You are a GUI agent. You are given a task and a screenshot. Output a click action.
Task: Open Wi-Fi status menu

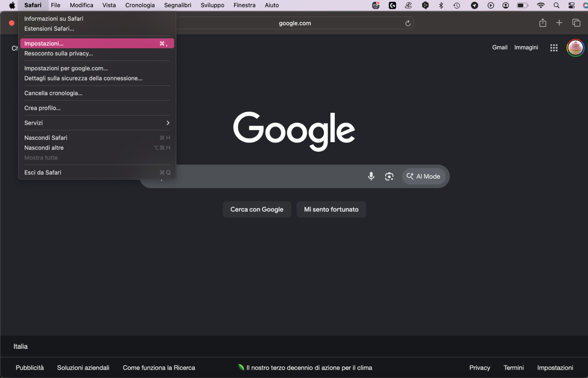(x=541, y=5)
